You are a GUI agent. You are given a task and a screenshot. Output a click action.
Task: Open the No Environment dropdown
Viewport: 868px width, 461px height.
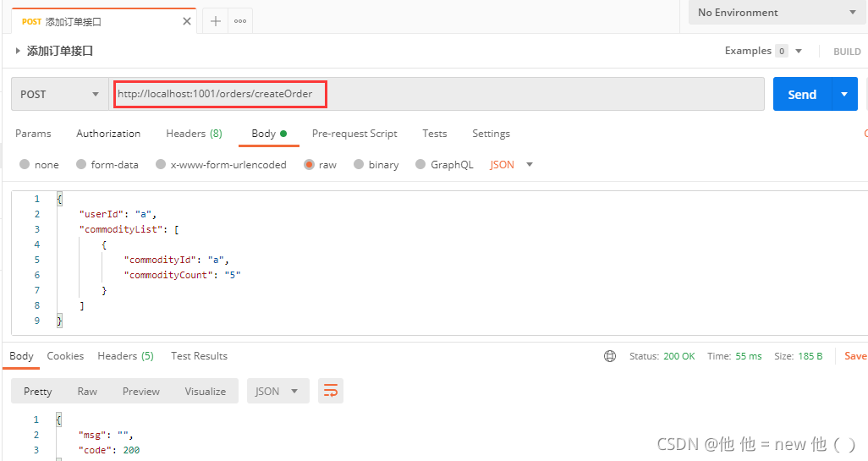pyautogui.click(x=777, y=12)
